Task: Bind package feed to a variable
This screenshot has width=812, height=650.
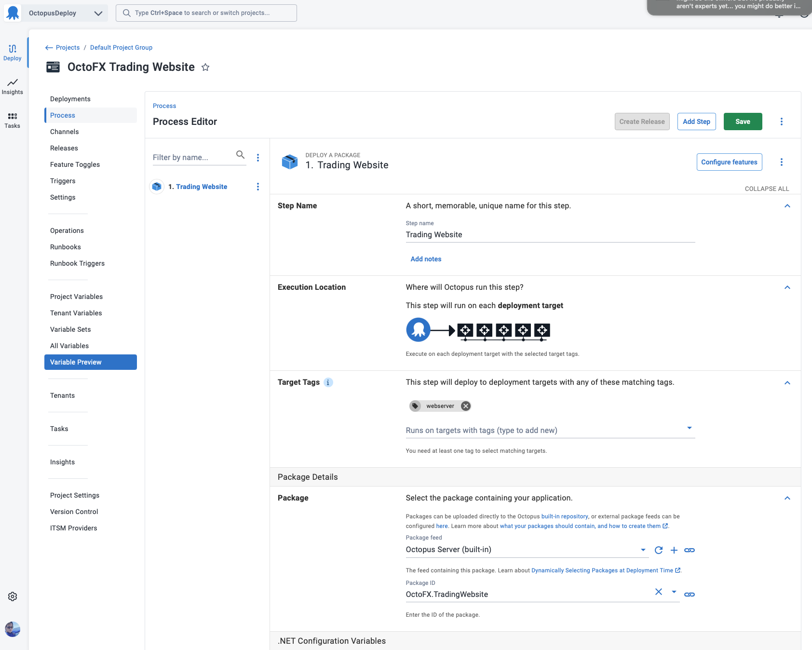Action: tap(690, 550)
